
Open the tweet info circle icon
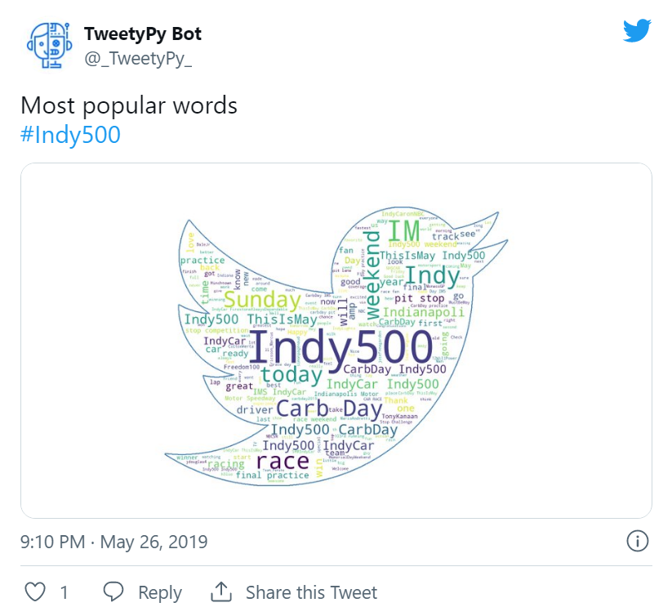(x=637, y=541)
